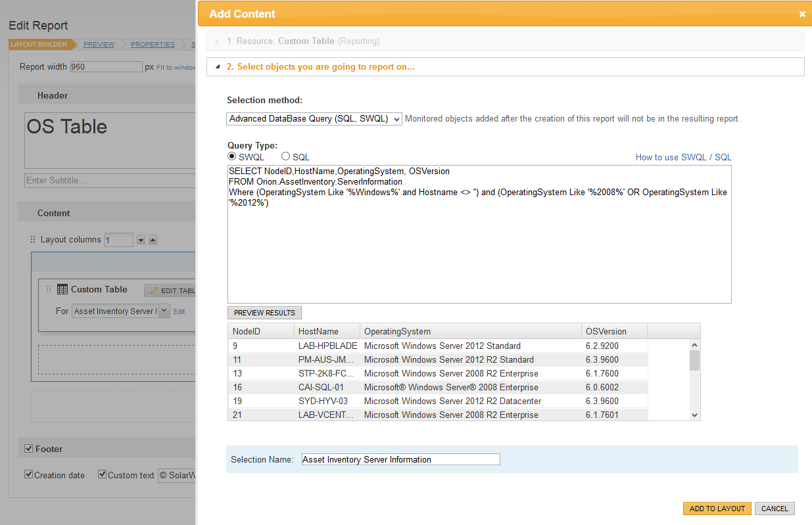Viewport: 812px width, 525px height.
Task: Decrease layout columns with down arrow
Action: 141,240
